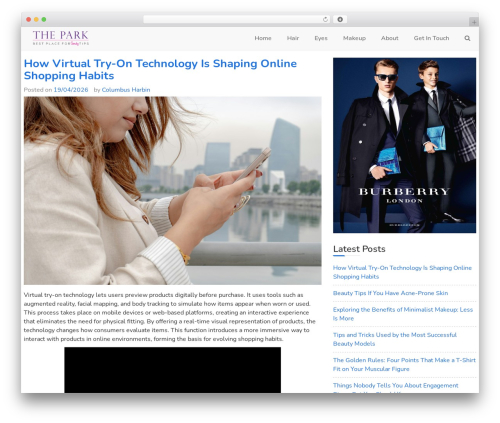Click the post date 19/04/2026
The image size is (500, 423).
tap(71, 90)
